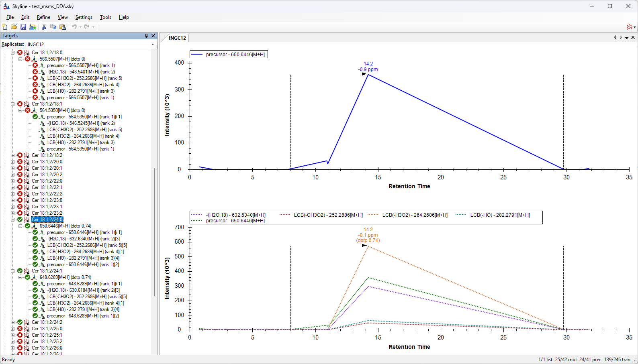Click the Open file folder icon
638x364 pixels.
14,27
